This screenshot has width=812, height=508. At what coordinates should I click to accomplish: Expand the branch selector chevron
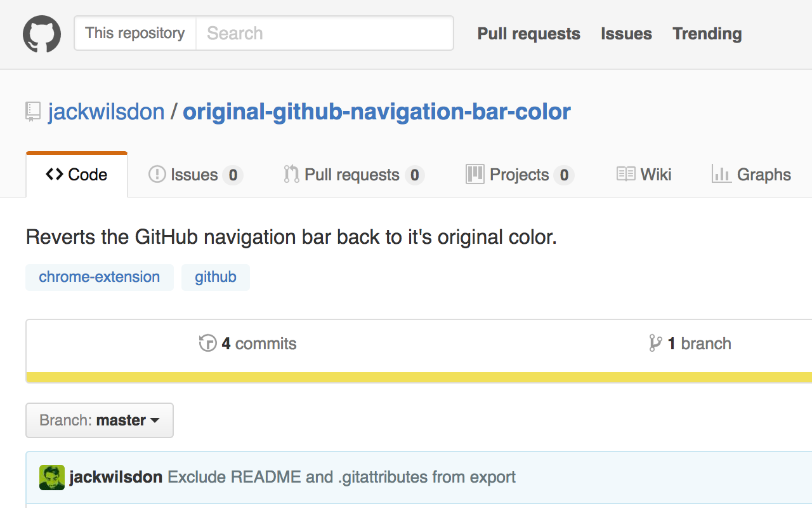coord(154,420)
